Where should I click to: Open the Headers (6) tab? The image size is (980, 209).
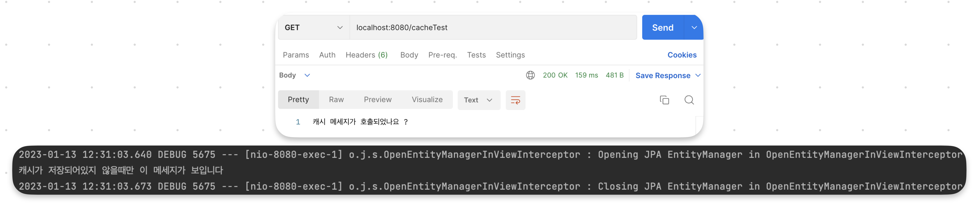366,55
